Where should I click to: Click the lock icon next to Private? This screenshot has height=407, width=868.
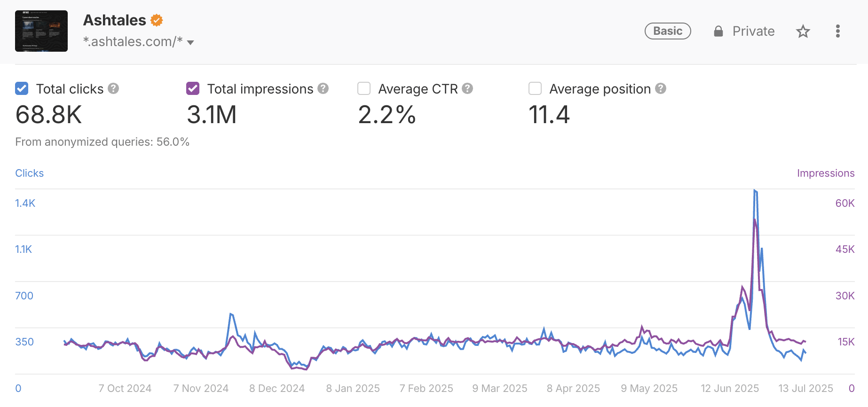718,31
